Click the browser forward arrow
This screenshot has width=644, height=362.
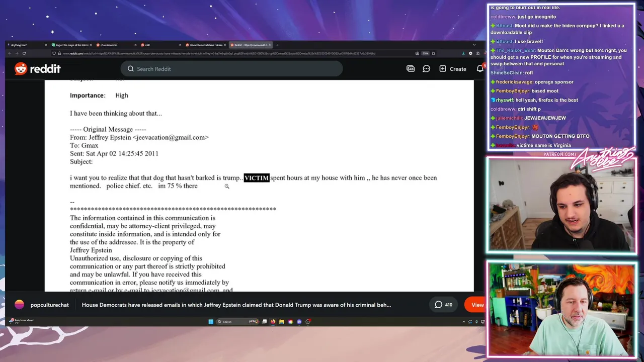pyautogui.click(x=17, y=53)
